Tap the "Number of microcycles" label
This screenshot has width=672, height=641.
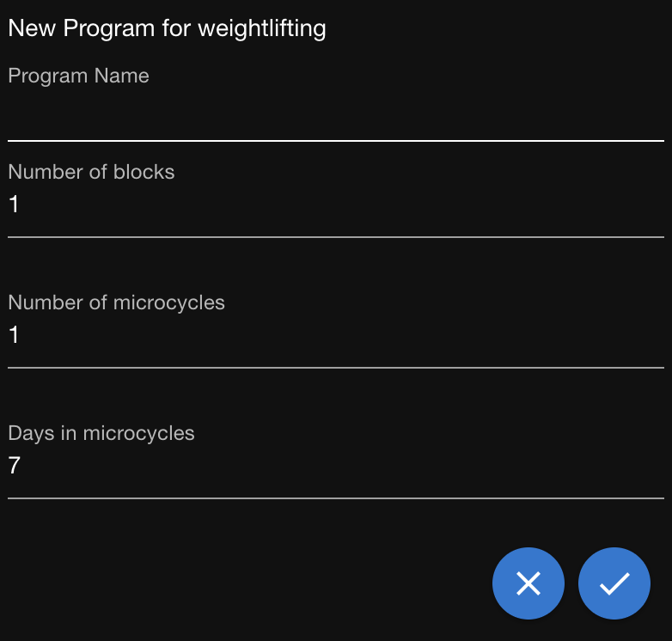tap(116, 302)
